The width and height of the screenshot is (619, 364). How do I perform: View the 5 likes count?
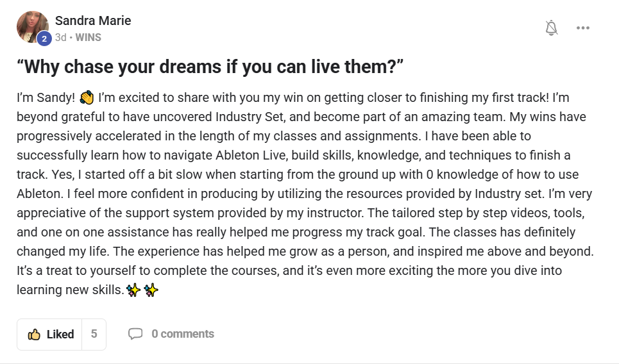[94, 335]
